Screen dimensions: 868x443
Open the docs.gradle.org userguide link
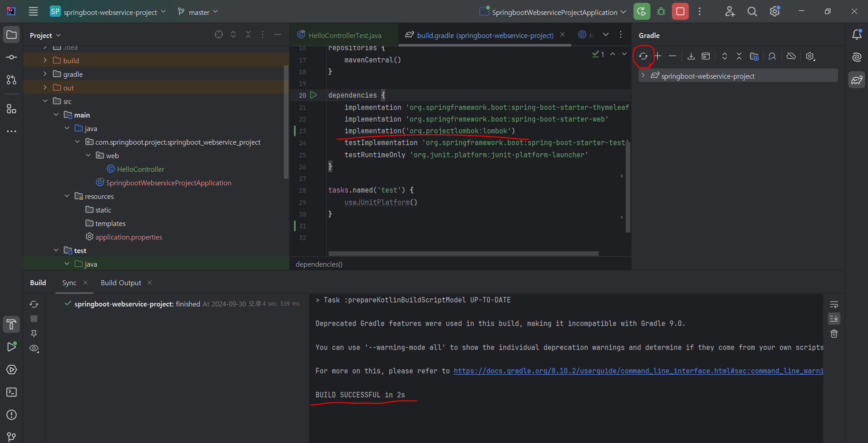click(x=638, y=371)
